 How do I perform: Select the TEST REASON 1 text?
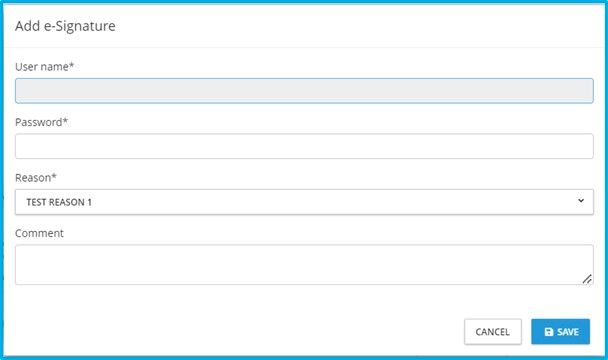tap(59, 202)
